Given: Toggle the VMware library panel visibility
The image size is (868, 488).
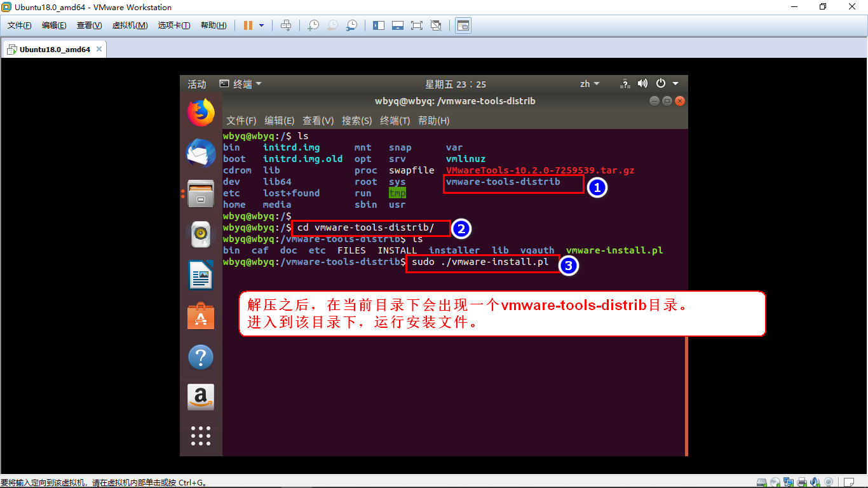Looking at the screenshot, I should (378, 25).
